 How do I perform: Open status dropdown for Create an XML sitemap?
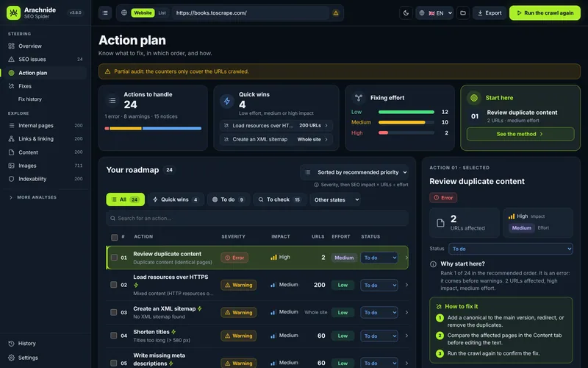tap(379, 312)
